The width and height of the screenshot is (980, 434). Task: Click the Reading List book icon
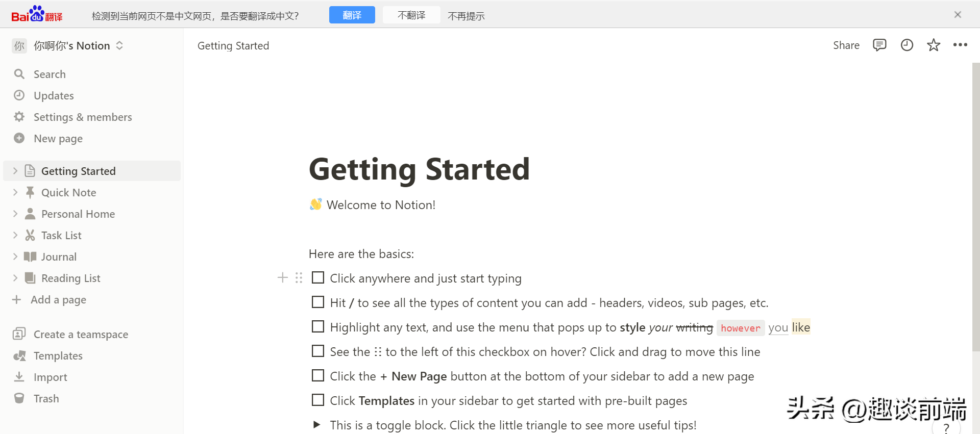coord(30,278)
